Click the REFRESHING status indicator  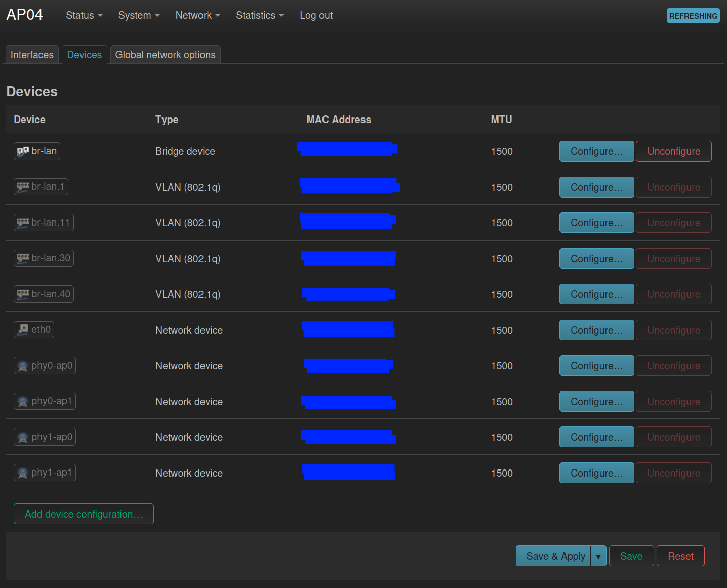click(693, 16)
